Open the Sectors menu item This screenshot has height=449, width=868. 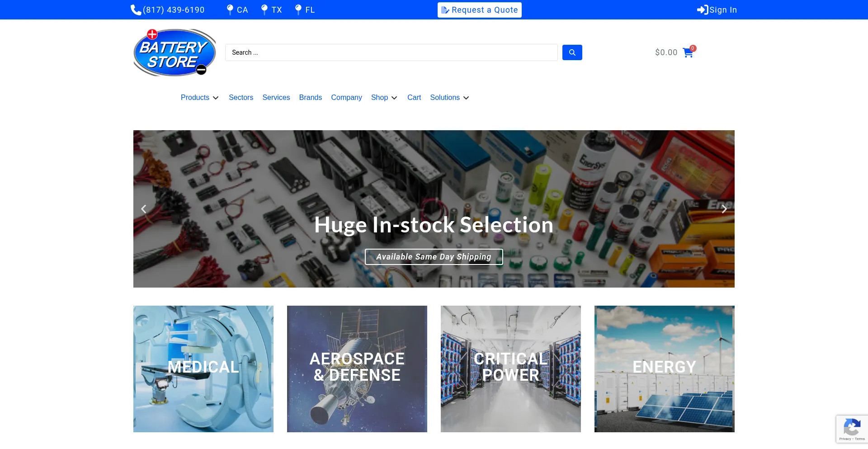tap(241, 98)
